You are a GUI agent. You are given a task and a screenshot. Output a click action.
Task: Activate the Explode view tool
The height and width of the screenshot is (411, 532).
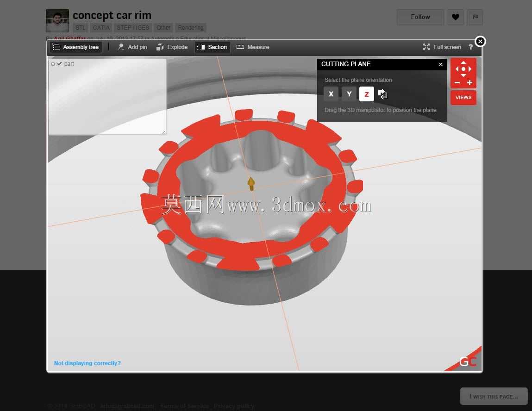pyautogui.click(x=172, y=47)
